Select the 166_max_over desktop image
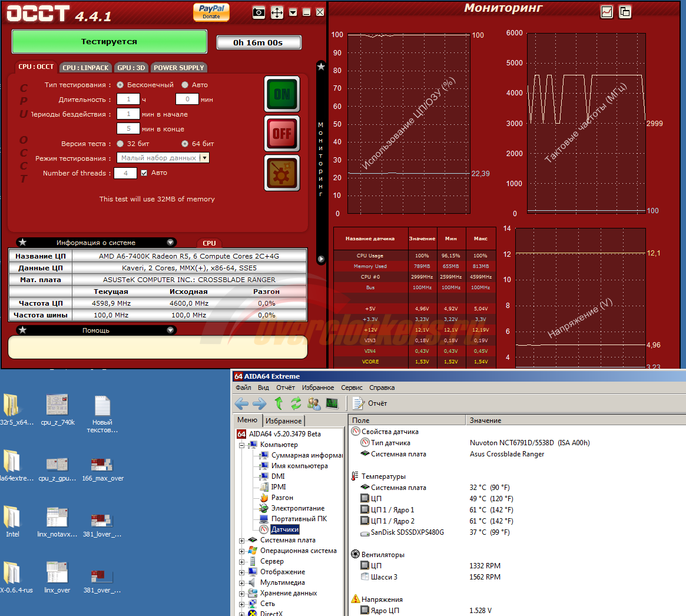 (102, 469)
